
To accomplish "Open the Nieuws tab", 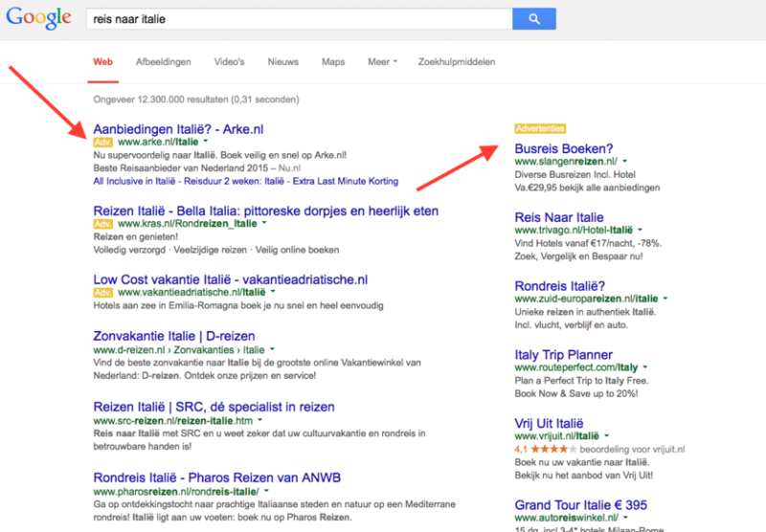I will (282, 62).
